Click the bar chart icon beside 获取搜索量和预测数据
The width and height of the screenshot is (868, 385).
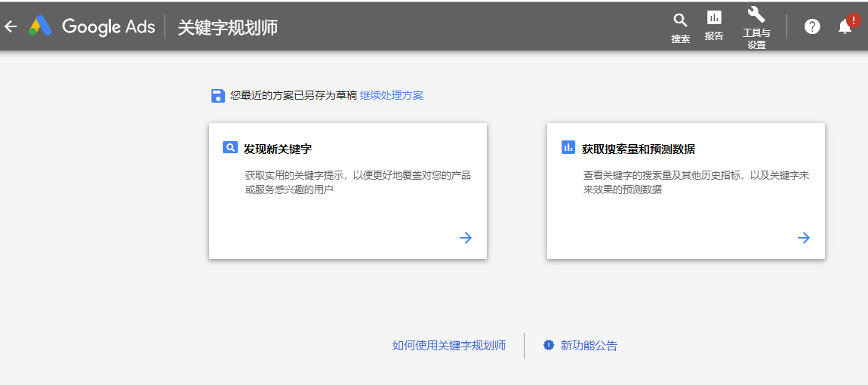[568, 148]
